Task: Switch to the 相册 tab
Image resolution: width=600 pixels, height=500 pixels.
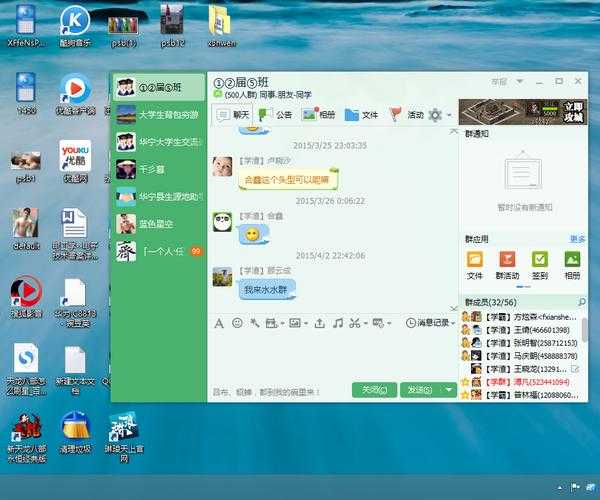Action: (318, 114)
